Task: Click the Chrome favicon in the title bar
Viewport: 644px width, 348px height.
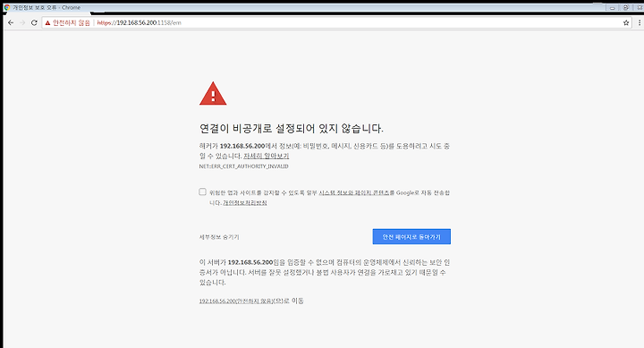Action: (6, 7)
